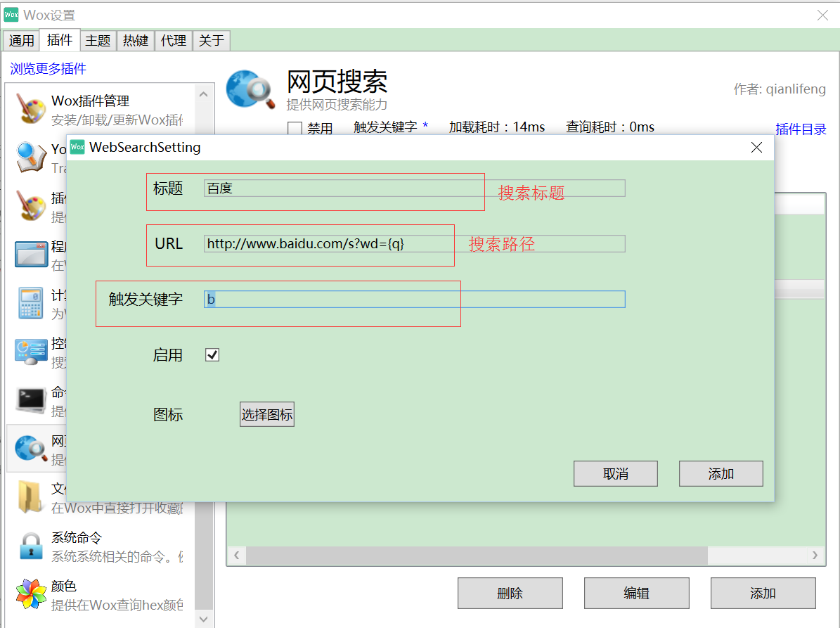Click 添加 in the WebSearchSetting dialog
The height and width of the screenshot is (628, 840).
click(x=721, y=474)
